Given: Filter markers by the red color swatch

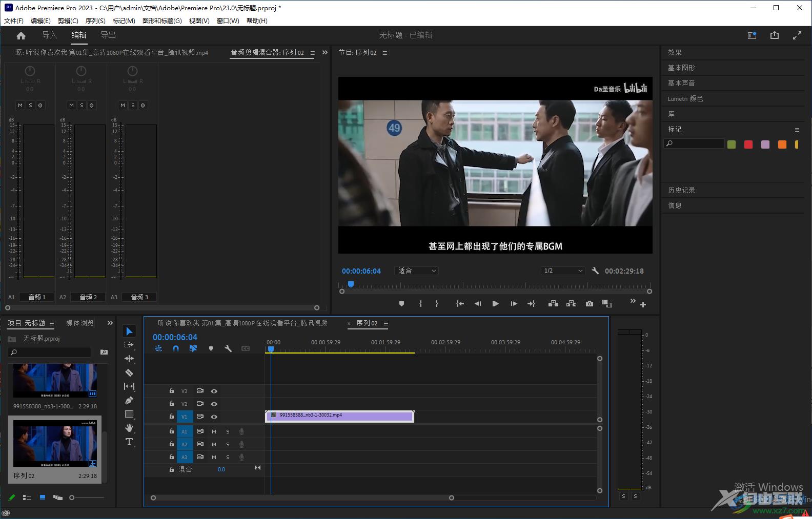Looking at the screenshot, I should click(x=748, y=144).
